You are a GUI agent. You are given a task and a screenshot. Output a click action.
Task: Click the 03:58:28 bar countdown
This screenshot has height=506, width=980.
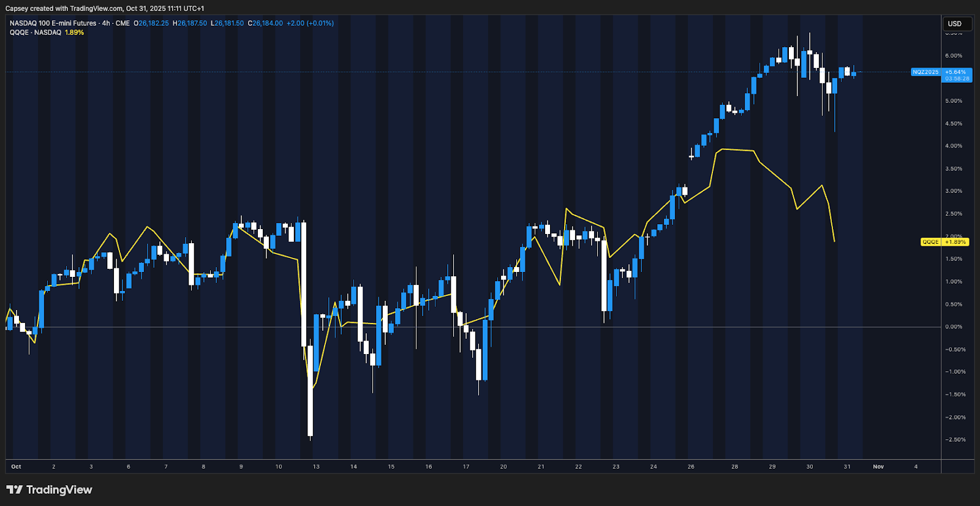(x=957, y=78)
